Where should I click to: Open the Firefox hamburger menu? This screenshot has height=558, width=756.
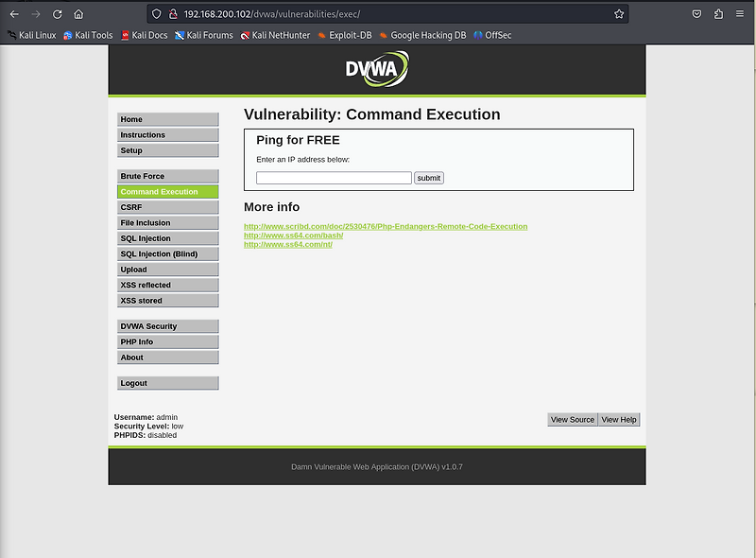(x=741, y=14)
